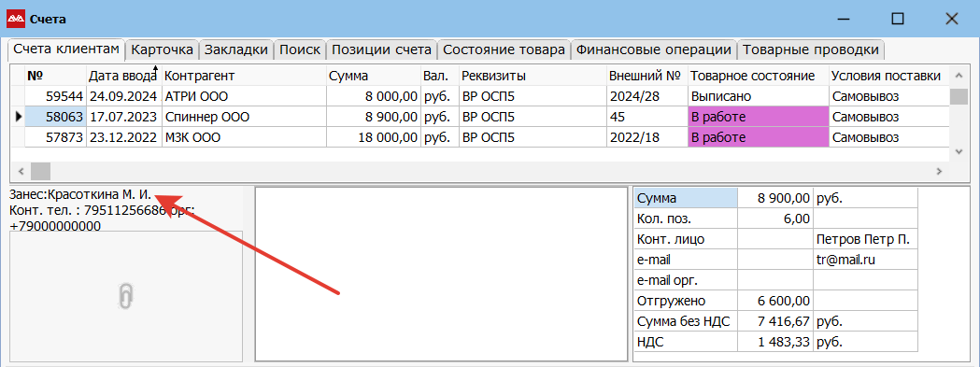Click the Занес:Красоткина М. И. text
Screen dimensions: 980x367
[80, 194]
